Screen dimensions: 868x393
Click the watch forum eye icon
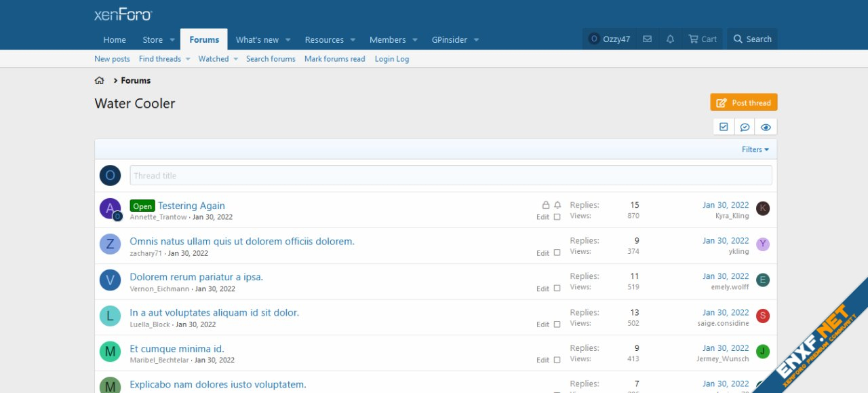(x=766, y=127)
